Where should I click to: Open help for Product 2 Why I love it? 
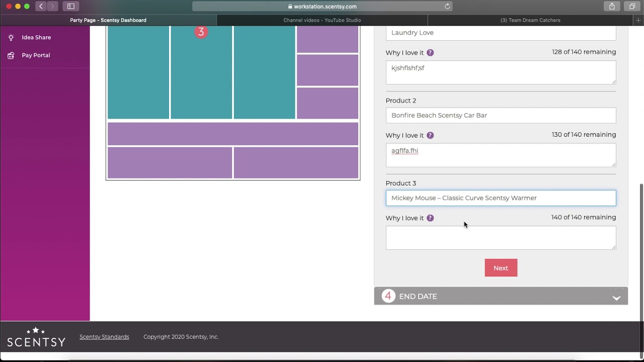click(x=430, y=135)
